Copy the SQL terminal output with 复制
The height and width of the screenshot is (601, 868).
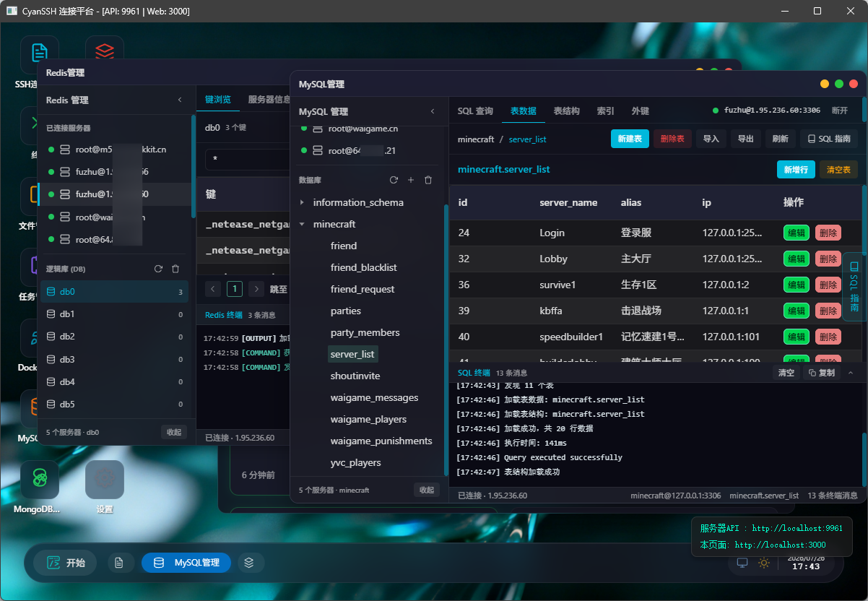coord(822,373)
